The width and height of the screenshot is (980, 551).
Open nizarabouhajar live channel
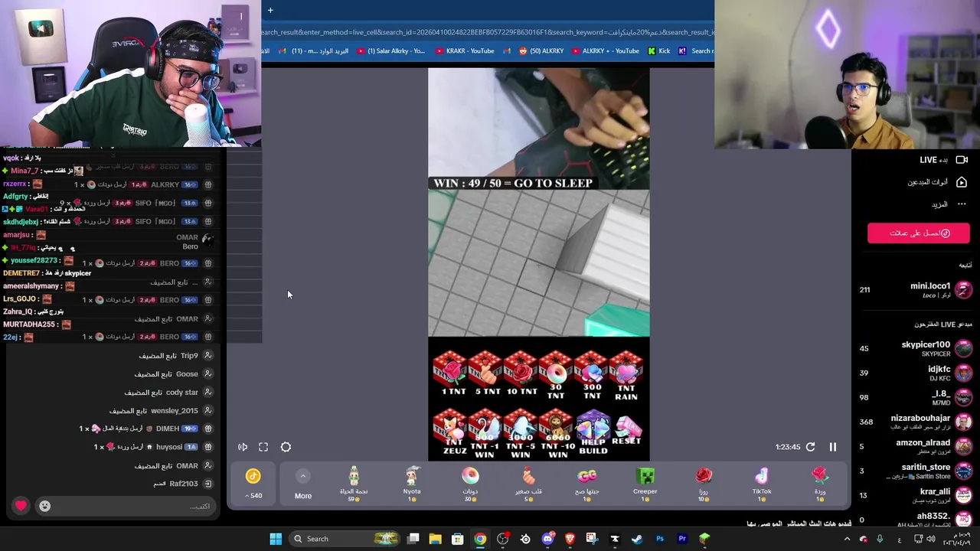915,422
